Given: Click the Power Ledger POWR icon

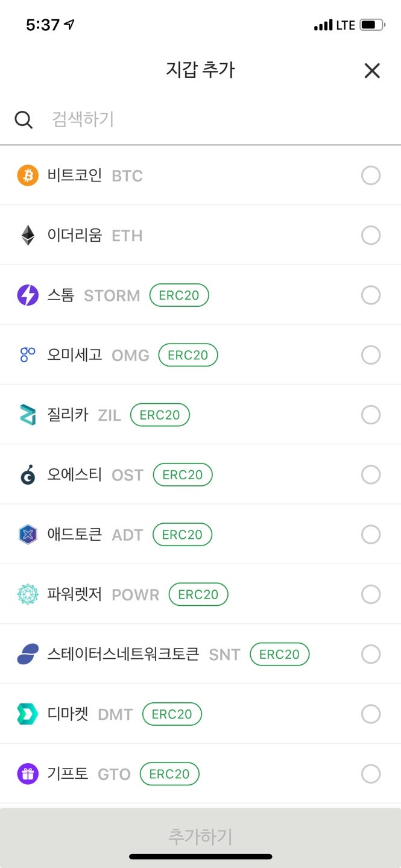Looking at the screenshot, I should coord(28,594).
